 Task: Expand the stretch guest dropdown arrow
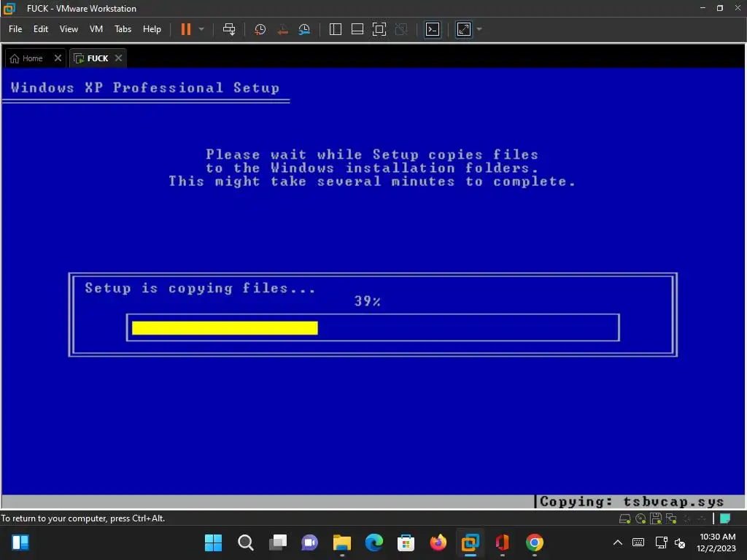coord(479,29)
